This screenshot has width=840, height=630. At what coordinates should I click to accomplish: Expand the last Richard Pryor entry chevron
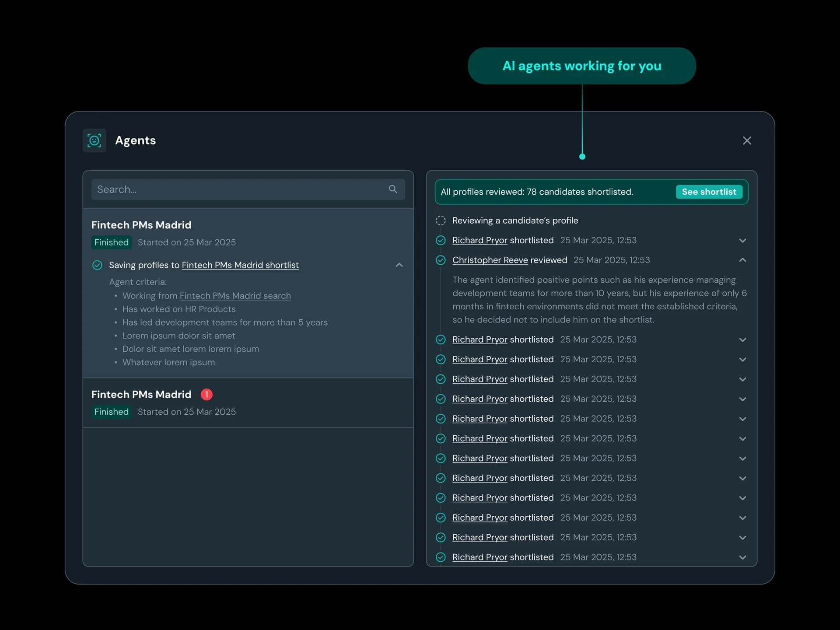pos(742,557)
